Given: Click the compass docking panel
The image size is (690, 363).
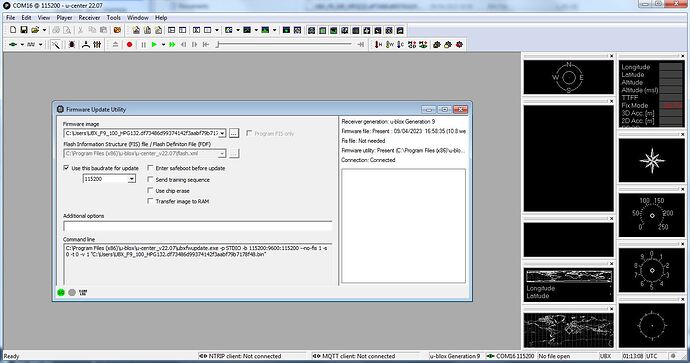Looking at the screenshot, I should (568, 77).
